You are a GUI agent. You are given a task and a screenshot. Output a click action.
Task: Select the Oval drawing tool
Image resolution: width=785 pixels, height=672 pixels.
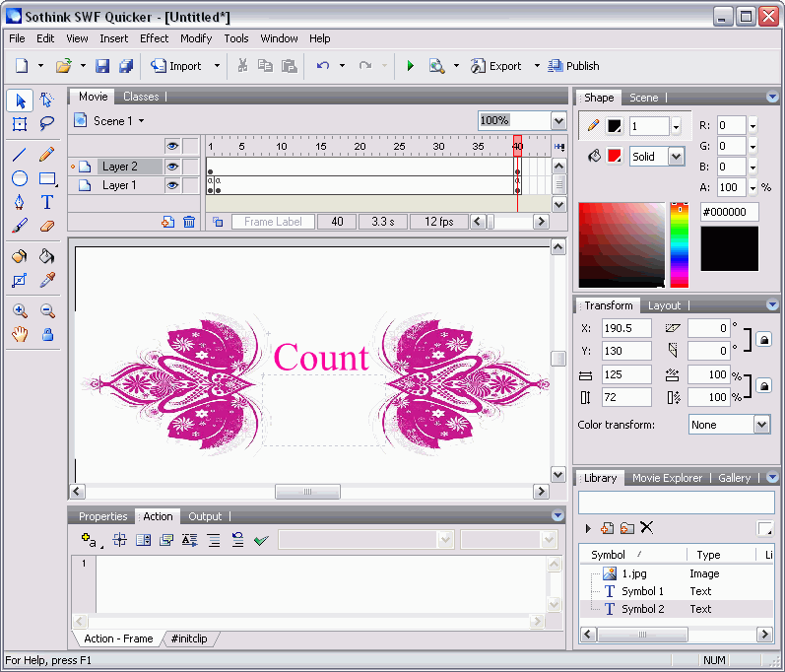point(20,178)
